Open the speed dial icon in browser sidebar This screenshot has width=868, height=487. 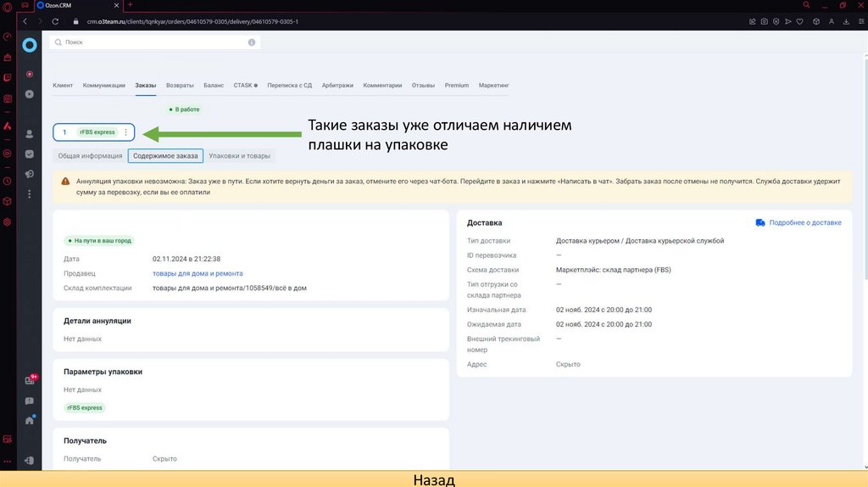pos(7,37)
